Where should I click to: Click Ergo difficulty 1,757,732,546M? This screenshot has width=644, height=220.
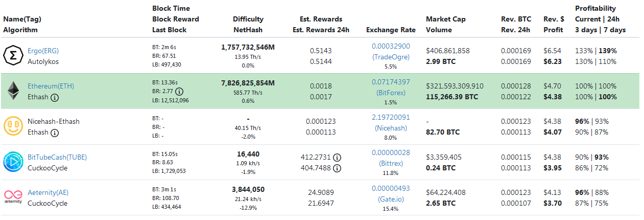[248, 47]
